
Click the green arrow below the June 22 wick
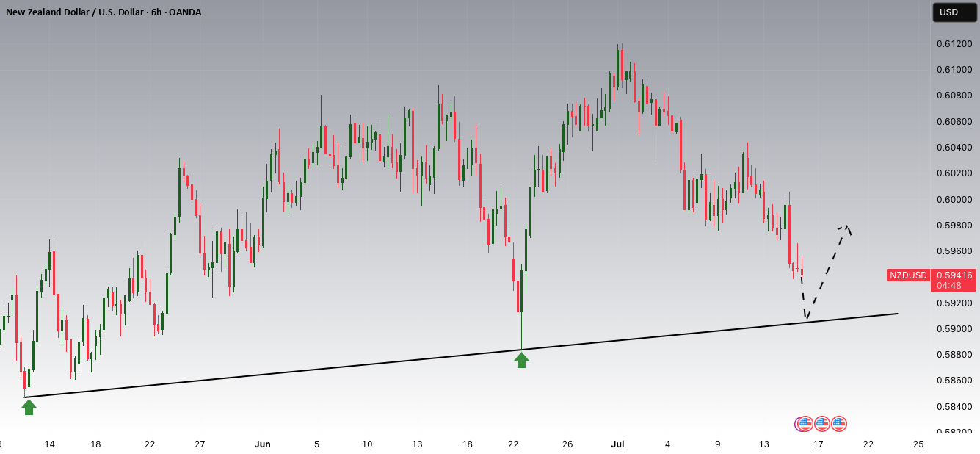pos(521,360)
